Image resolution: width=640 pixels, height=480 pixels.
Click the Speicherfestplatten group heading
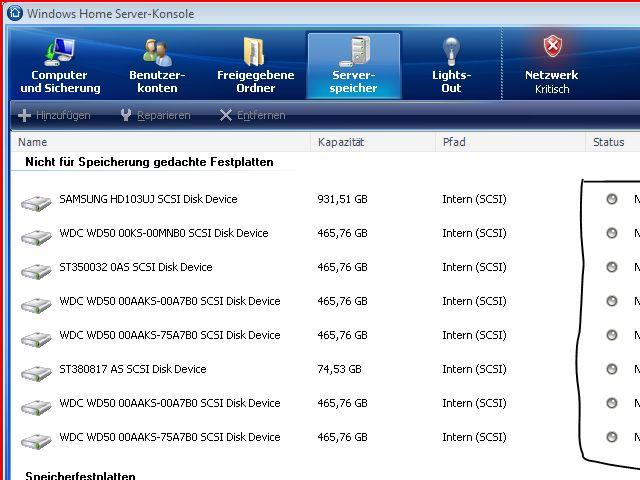point(80,476)
